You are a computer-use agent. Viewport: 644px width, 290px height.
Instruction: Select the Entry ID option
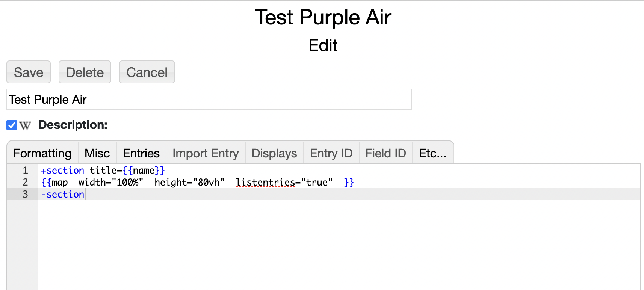pos(331,153)
